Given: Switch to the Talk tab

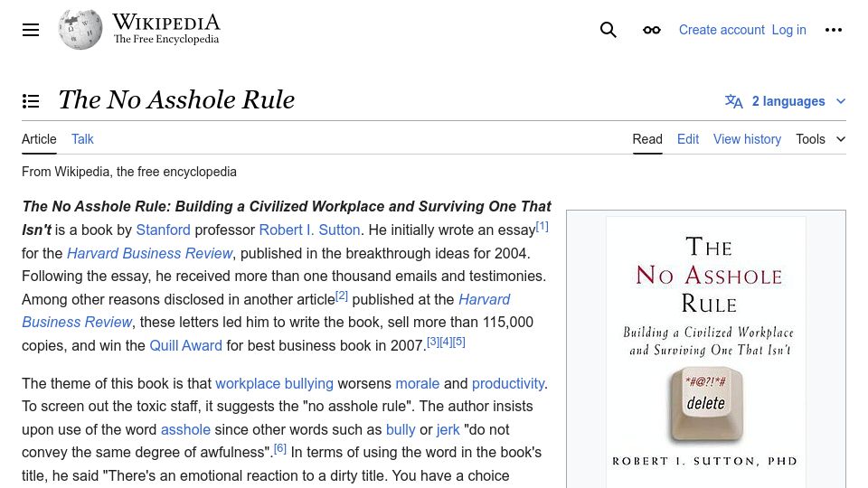Looking at the screenshot, I should coord(82,139).
